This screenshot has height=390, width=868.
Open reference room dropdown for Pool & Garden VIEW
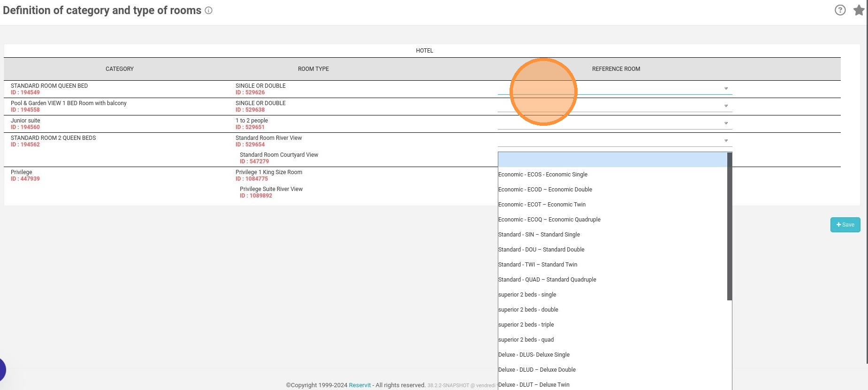pyautogui.click(x=615, y=106)
